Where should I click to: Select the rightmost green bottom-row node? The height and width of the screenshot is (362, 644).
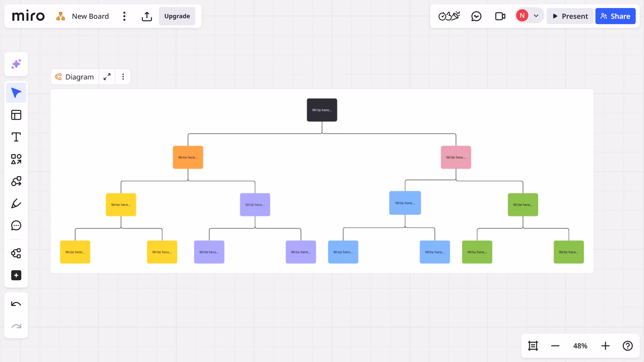(x=569, y=252)
